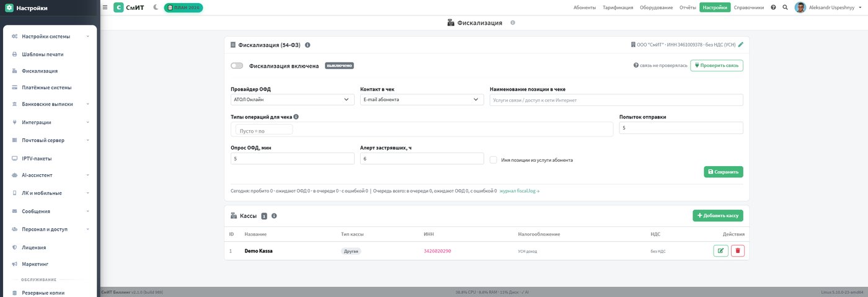
Task: Click the printer icon of Шаблоны печати
Action: click(x=14, y=54)
